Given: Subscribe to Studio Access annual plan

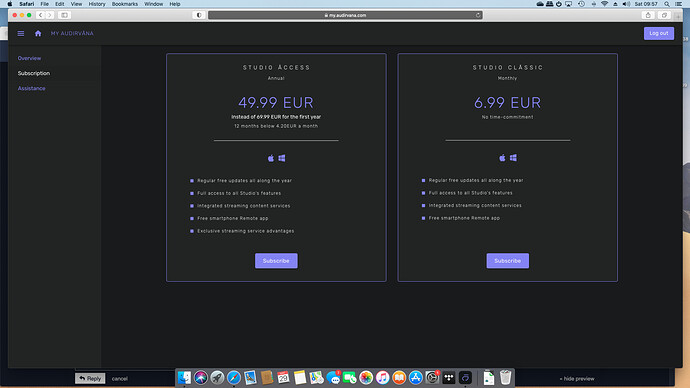Looking at the screenshot, I should point(276,260).
